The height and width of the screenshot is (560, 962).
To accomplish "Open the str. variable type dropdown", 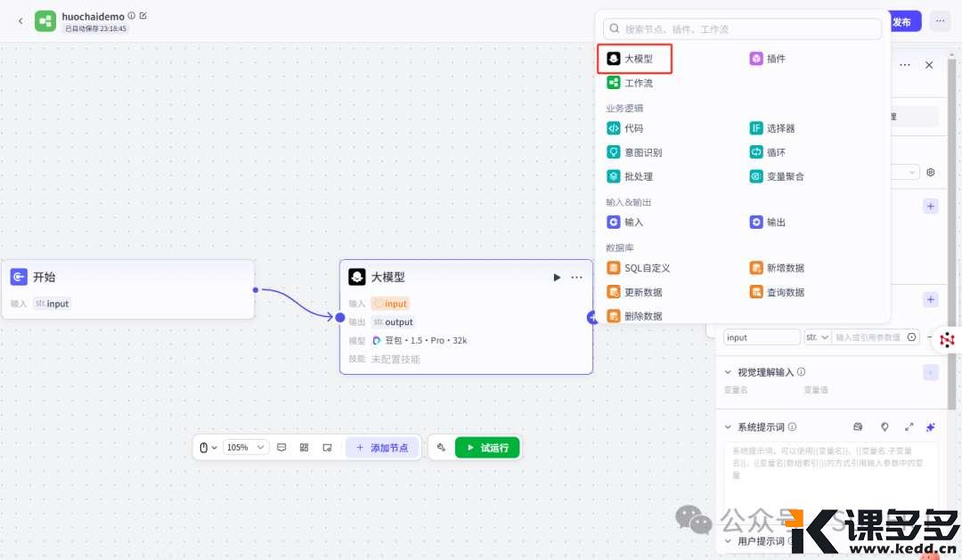I will 816,337.
